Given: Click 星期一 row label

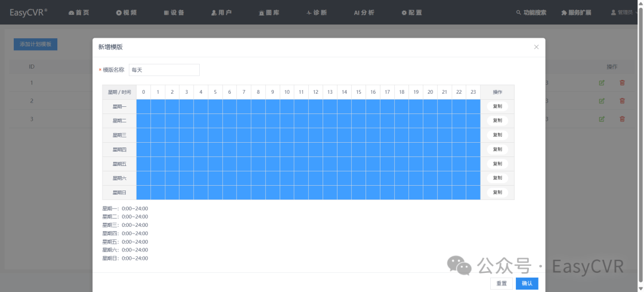Looking at the screenshot, I should tap(119, 106).
